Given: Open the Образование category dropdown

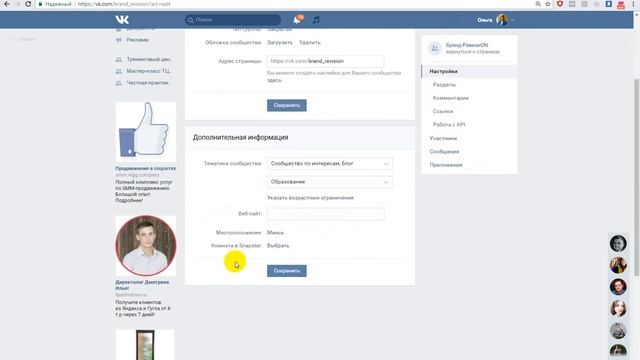Looking at the screenshot, I should tap(330, 182).
